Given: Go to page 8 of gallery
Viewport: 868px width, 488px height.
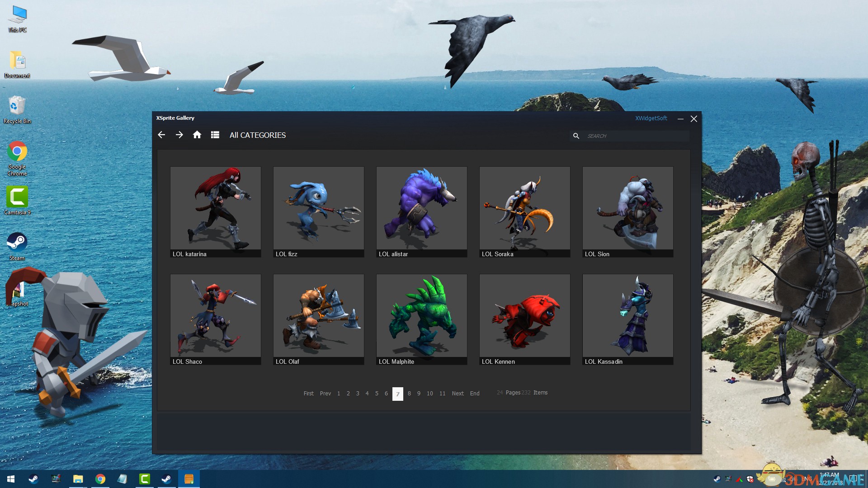Looking at the screenshot, I should click(x=409, y=394).
